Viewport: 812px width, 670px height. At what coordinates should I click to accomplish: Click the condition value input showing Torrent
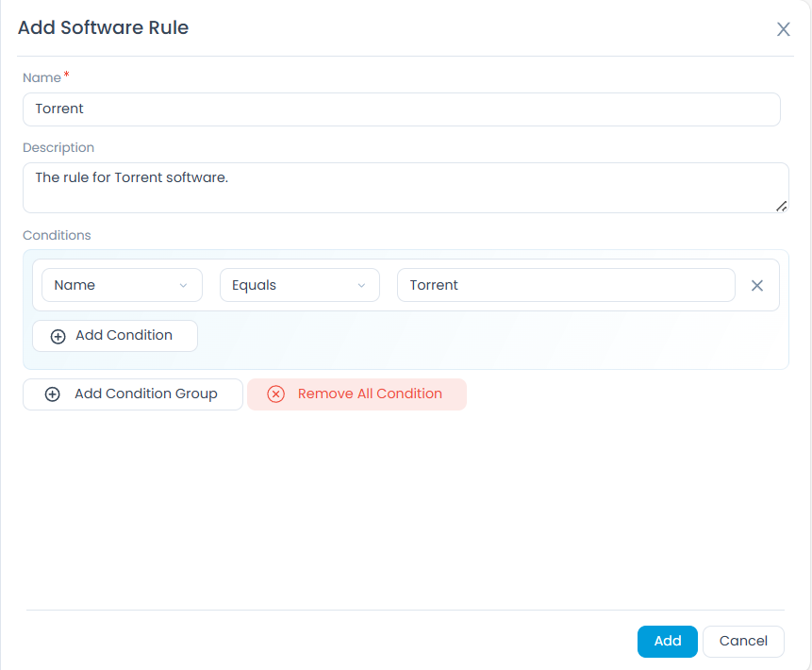pyautogui.click(x=566, y=285)
